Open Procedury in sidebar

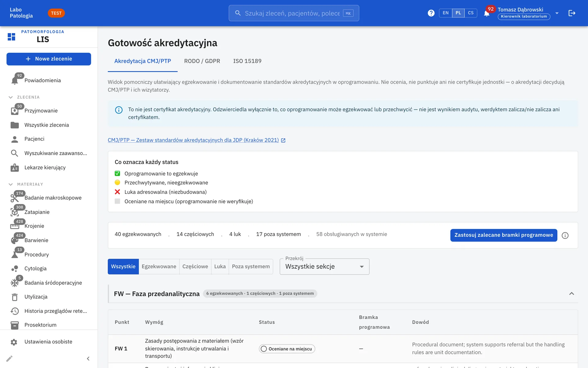coord(49,255)
